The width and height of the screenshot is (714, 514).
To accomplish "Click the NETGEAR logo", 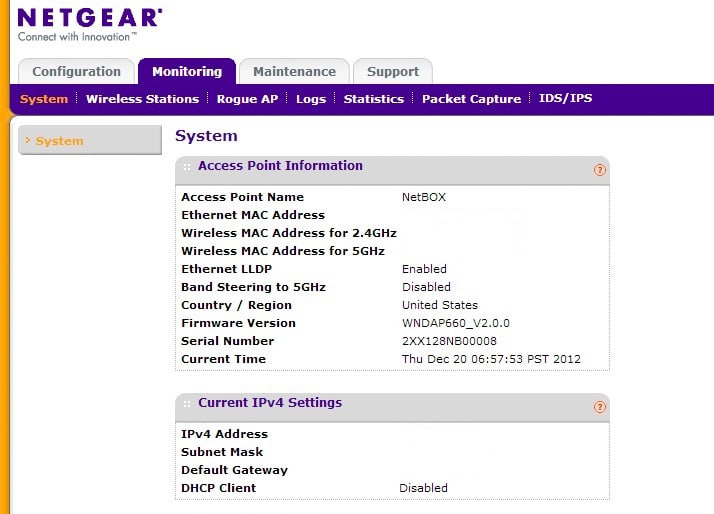I will click(x=90, y=18).
